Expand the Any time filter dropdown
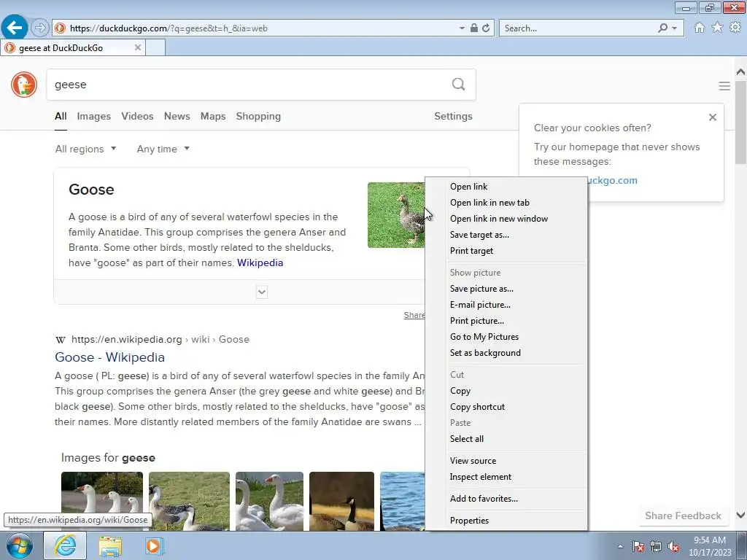The width and height of the screenshot is (747, 560). click(163, 149)
